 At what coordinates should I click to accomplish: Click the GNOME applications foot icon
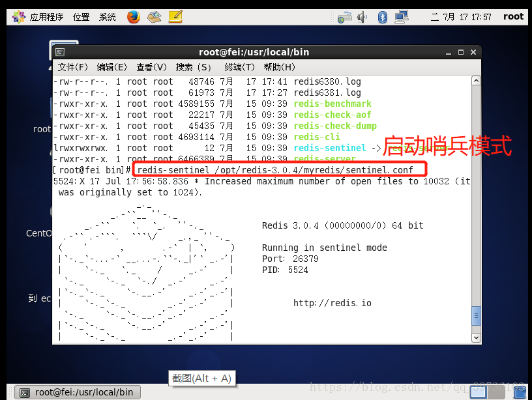19,16
